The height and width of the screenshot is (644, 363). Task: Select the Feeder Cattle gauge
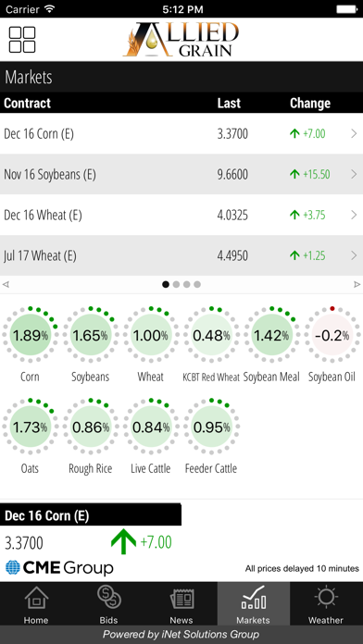[x=211, y=427]
